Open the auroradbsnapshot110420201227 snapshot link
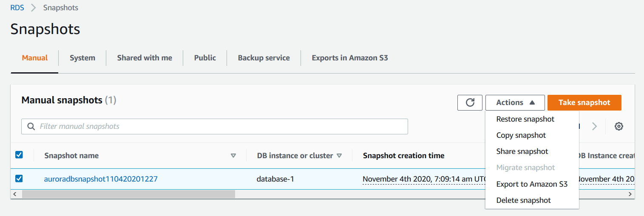644x216 pixels. [x=101, y=179]
